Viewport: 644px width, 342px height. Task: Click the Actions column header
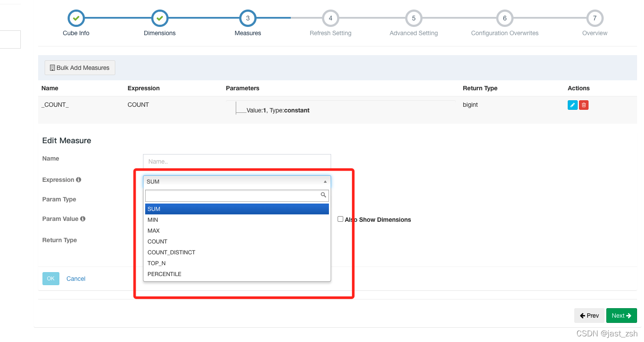click(579, 88)
